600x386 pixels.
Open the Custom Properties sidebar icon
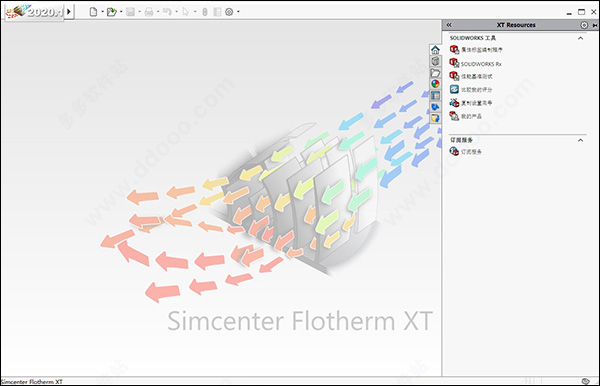435,95
